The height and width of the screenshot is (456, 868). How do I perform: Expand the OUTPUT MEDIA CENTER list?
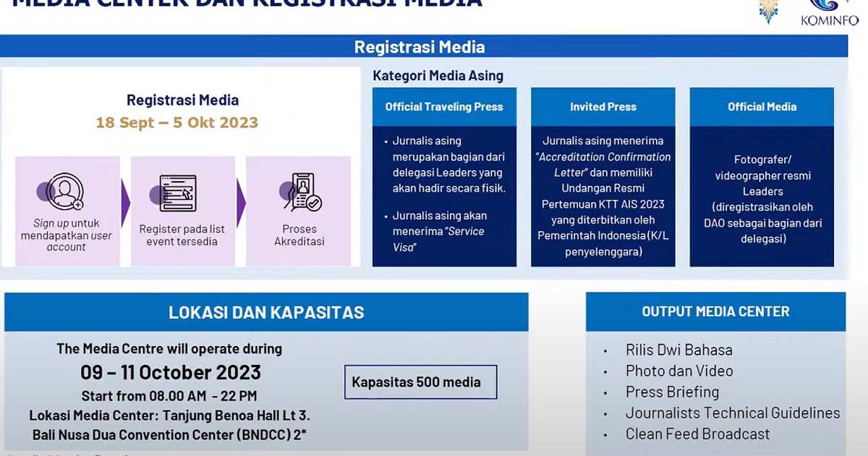click(715, 311)
